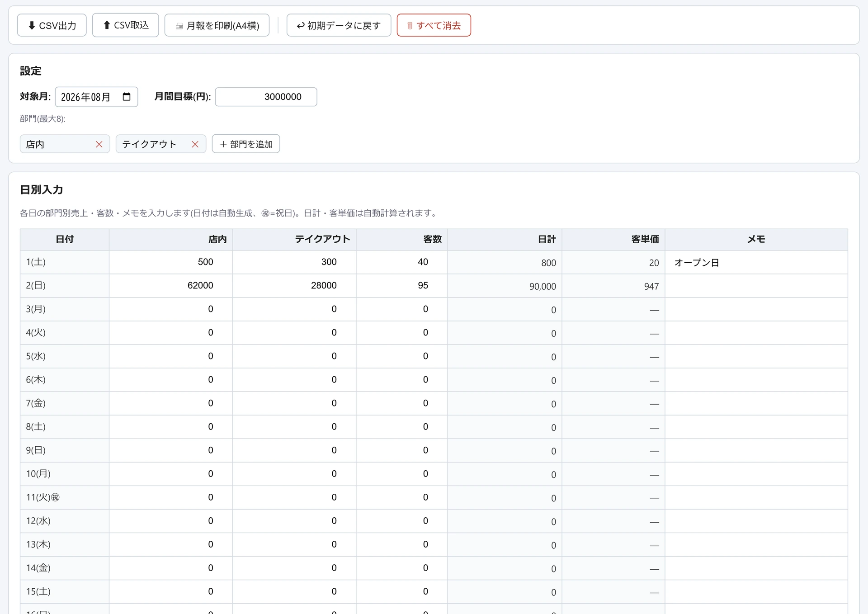Click the テイクアウト column header in table
Screen dimensions: 868x614
(294, 239)
